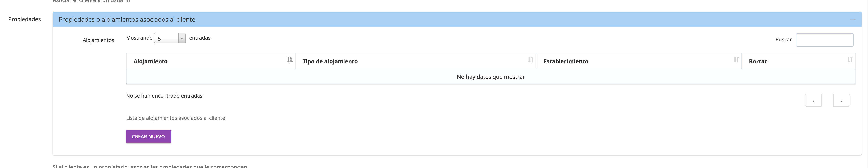868x168 pixels.
Task: Go to the previous page of alojamientos
Action: (x=813, y=100)
